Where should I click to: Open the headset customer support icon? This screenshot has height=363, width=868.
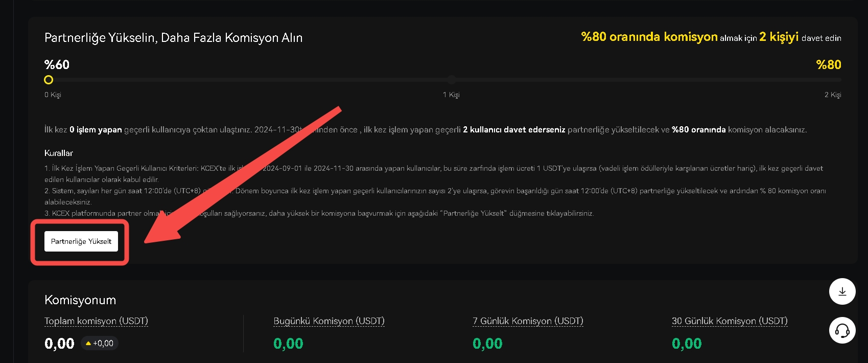click(x=842, y=330)
